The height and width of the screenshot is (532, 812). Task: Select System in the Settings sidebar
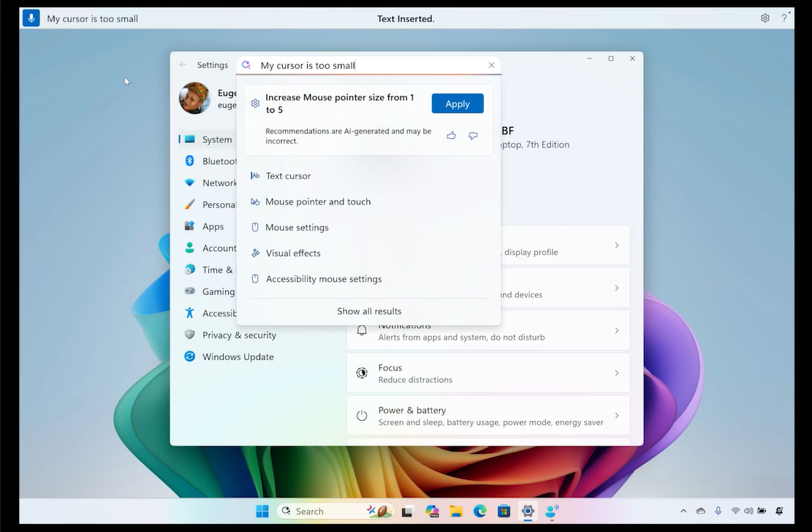pyautogui.click(x=216, y=139)
